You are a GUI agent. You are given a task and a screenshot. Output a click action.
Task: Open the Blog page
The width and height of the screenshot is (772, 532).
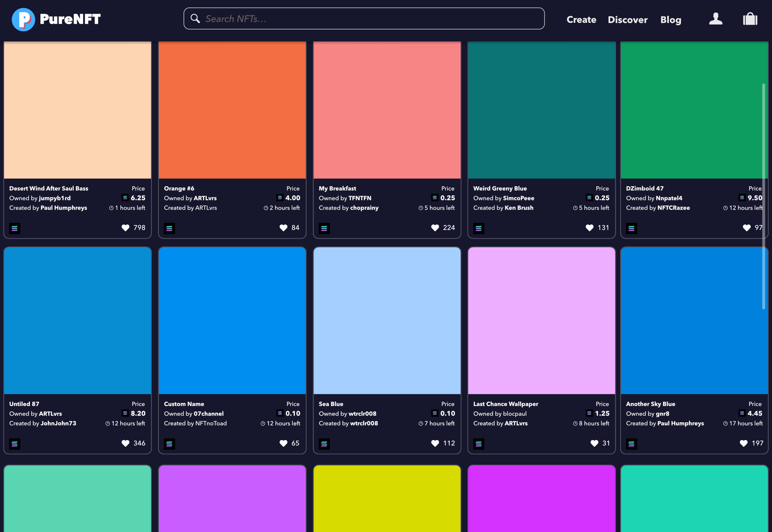point(671,20)
